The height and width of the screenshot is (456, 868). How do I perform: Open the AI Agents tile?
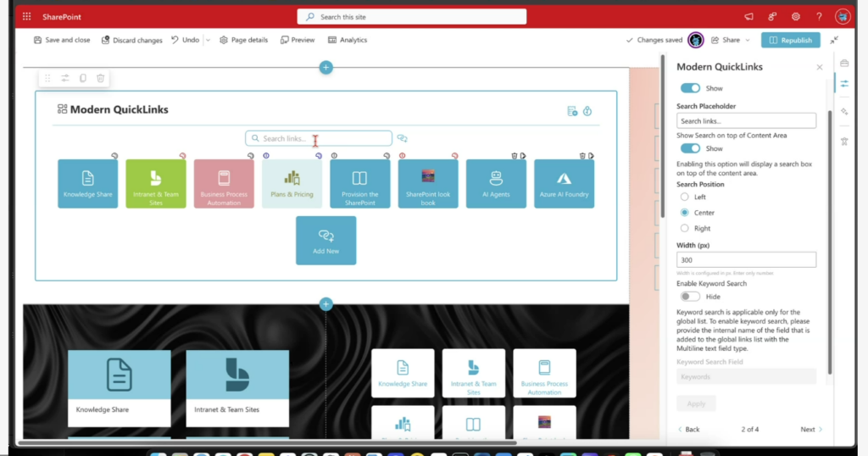pyautogui.click(x=496, y=184)
